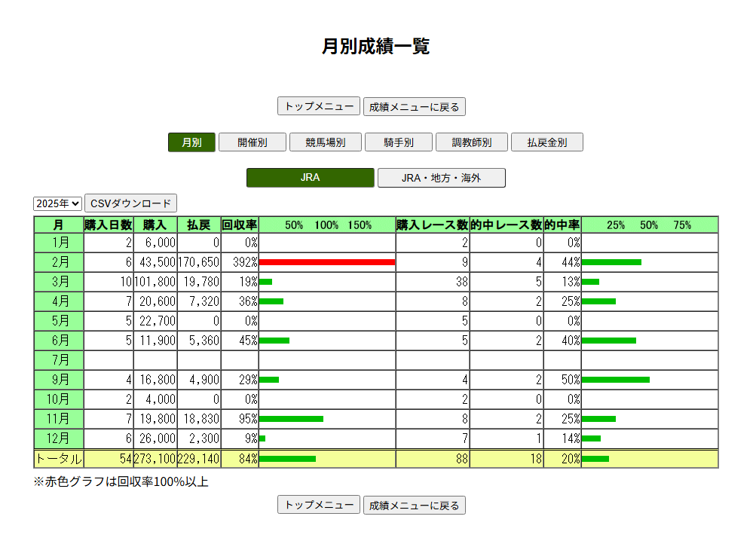Click the top 成績メニューに戻る button
756x553 pixels.
click(414, 106)
